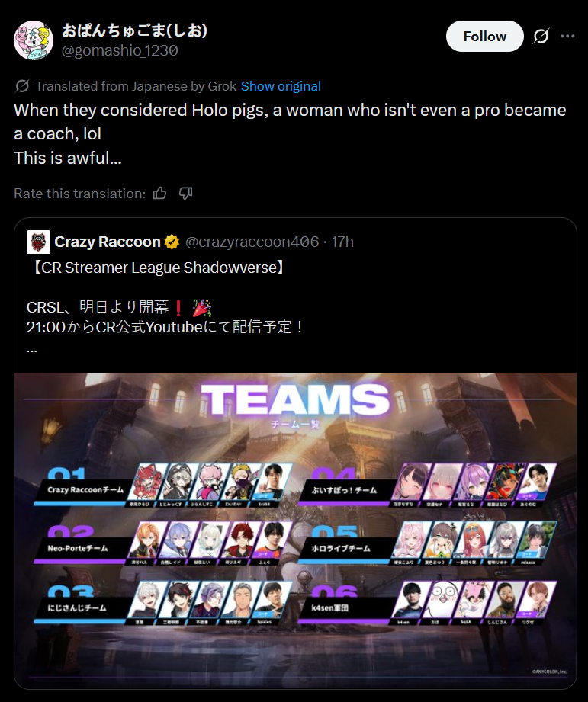This screenshot has height=702, width=588.
Task: Click the red exclamation emoji in quoted tweet
Action: pos(178,308)
